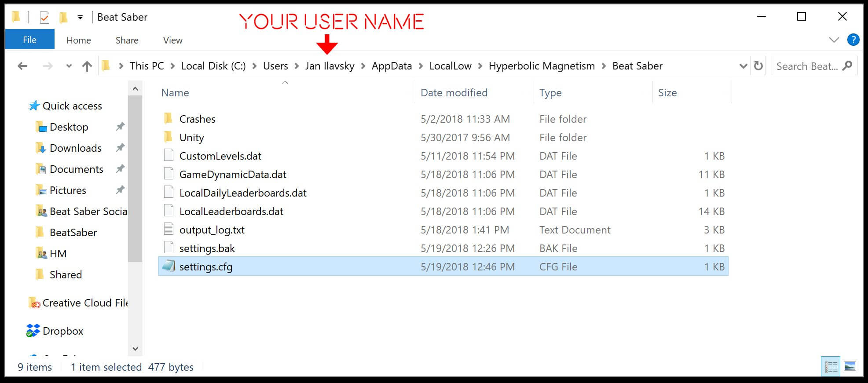The image size is (868, 383).
Task: Switch to Details view icon
Action: click(831, 366)
